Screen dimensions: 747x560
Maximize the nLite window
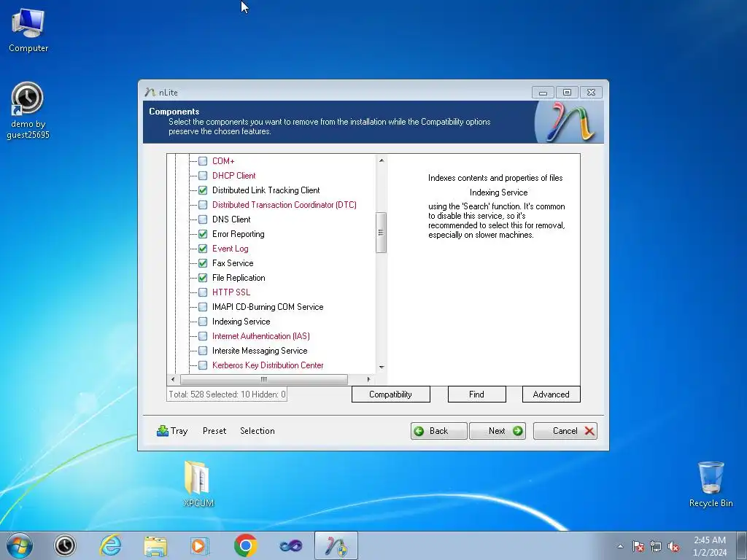(567, 93)
